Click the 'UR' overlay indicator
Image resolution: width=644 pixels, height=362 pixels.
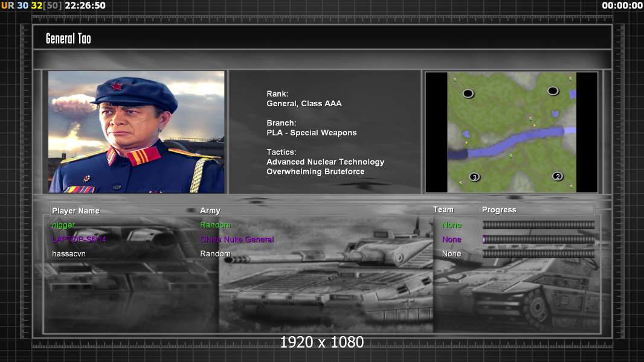pos(7,5)
